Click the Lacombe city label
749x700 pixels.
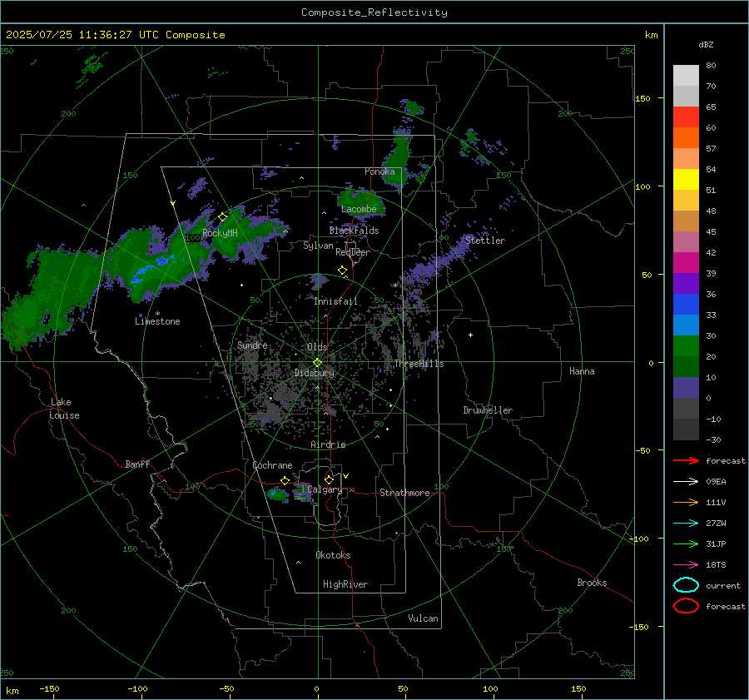(359, 209)
